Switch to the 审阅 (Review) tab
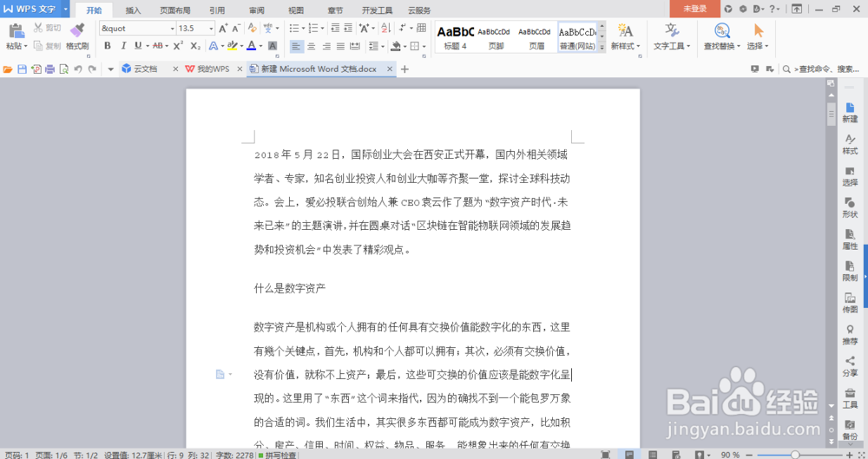The width and height of the screenshot is (868, 459). pos(256,10)
